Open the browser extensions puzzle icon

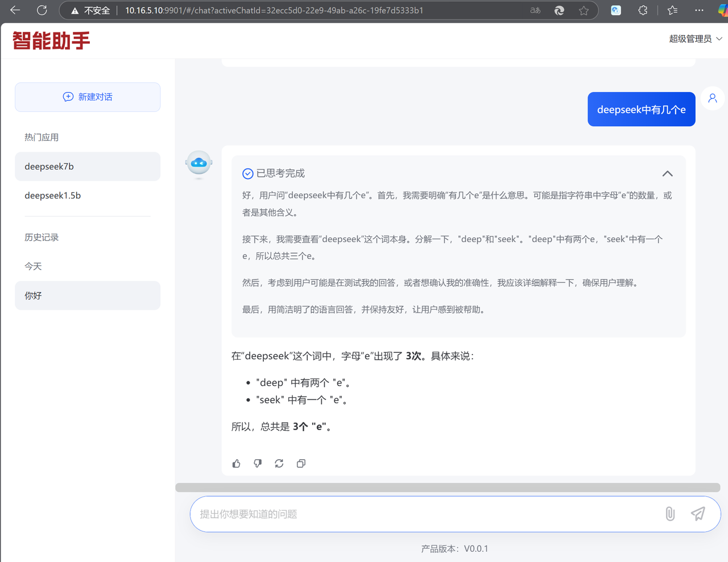(643, 10)
